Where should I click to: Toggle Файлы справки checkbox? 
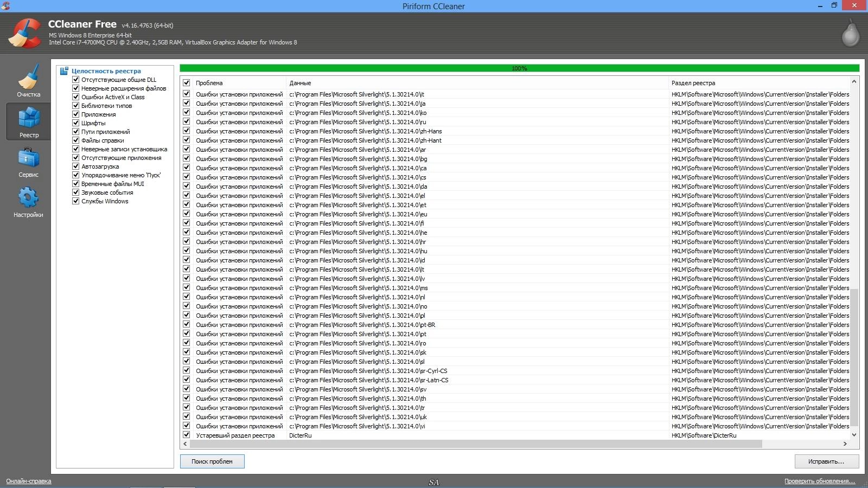point(76,140)
